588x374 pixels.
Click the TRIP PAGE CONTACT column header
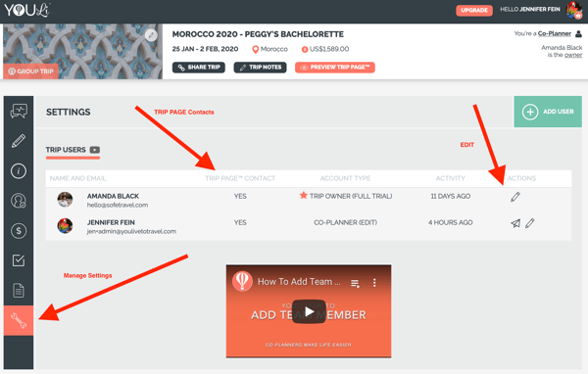click(240, 178)
